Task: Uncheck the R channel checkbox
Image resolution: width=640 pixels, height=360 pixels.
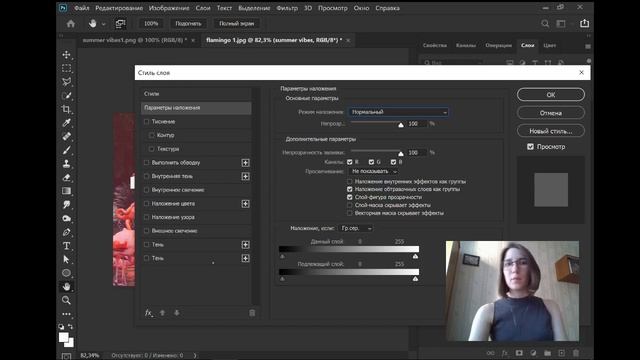Action: pyautogui.click(x=349, y=162)
